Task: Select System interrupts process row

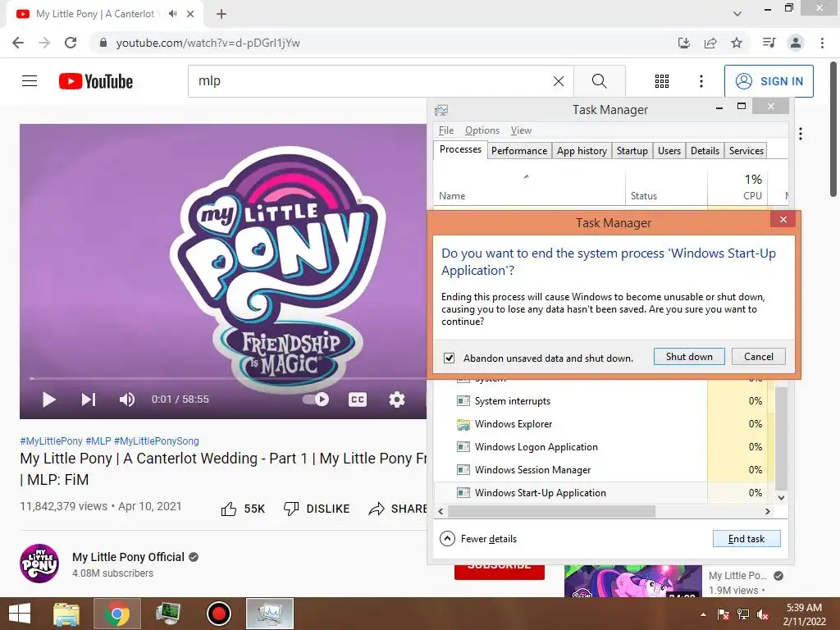Action: tap(603, 400)
